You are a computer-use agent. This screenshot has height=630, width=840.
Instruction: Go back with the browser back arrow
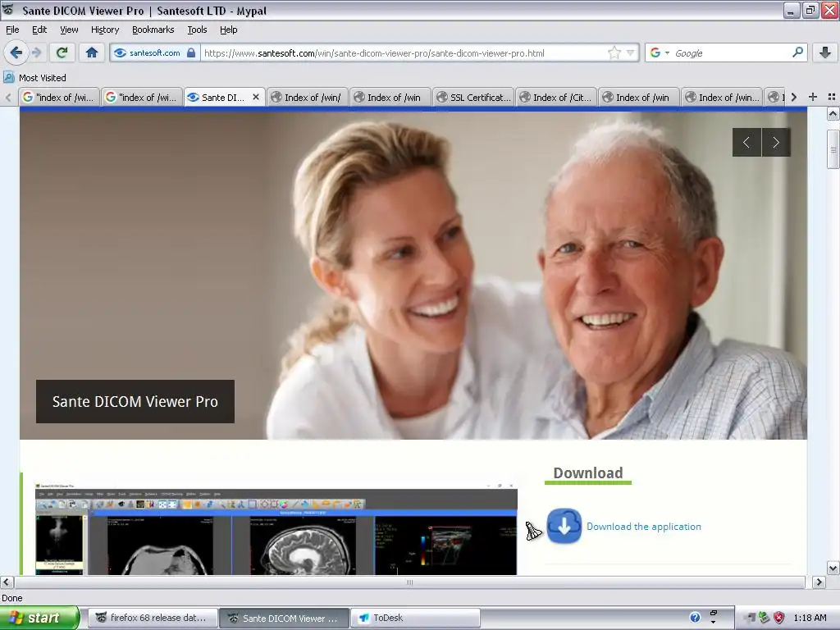point(16,52)
